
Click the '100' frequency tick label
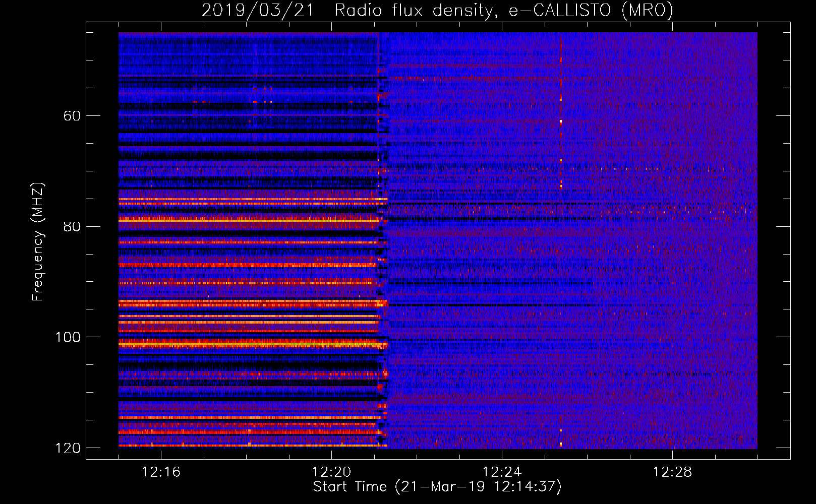[x=68, y=337]
